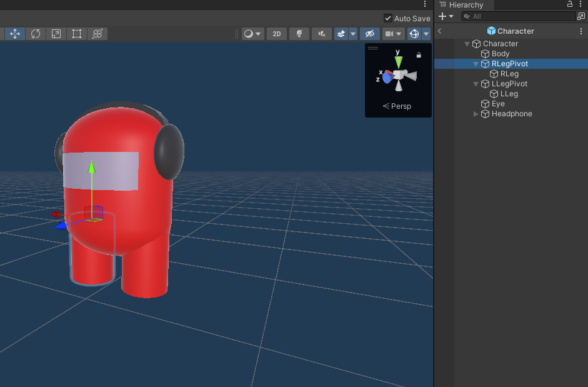
Task: Select the LLeg object
Action: click(x=509, y=94)
